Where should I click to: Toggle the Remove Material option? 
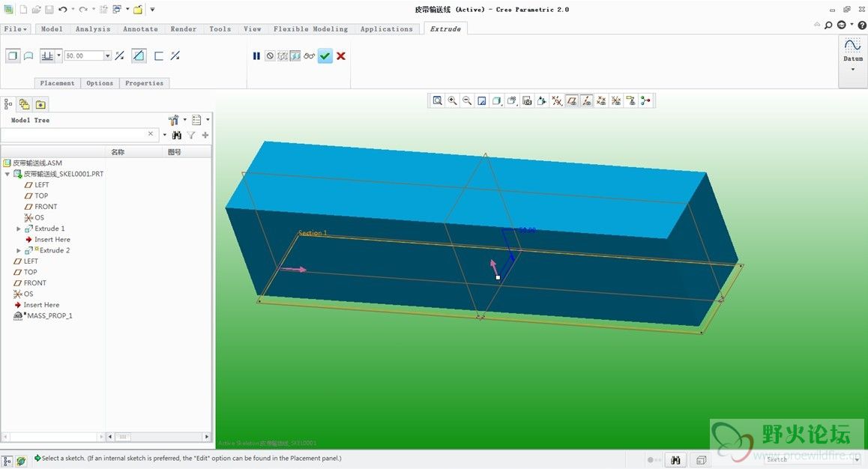pyautogui.click(x=139, y=56)
